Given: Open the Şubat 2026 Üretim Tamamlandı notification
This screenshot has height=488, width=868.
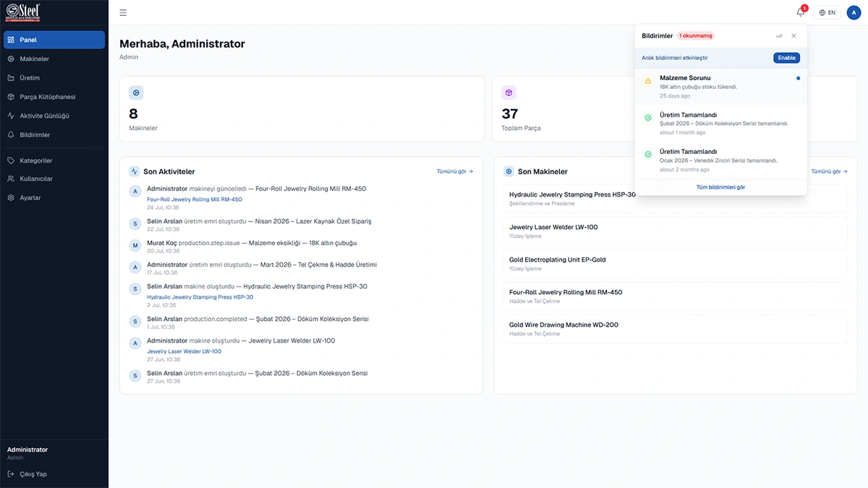Looking at the screenshot, I should point(720,124).
